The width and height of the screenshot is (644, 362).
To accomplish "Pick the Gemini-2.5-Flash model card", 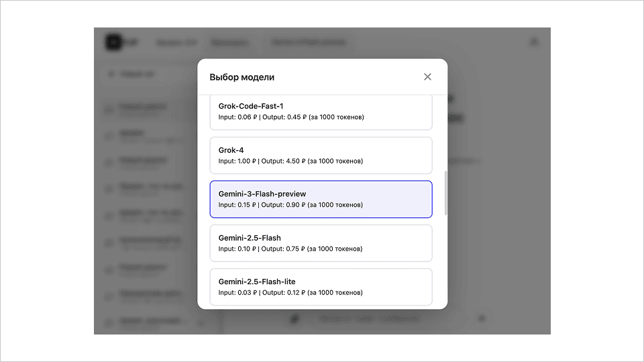I will (321, 243).
